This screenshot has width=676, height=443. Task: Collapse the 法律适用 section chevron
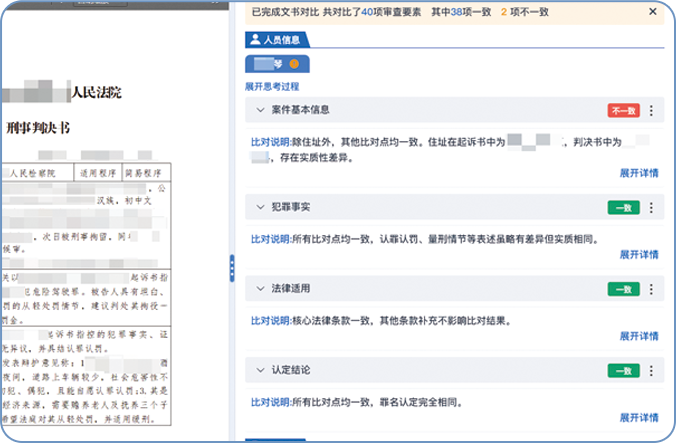pyautogui.click(x=260, y=289)
